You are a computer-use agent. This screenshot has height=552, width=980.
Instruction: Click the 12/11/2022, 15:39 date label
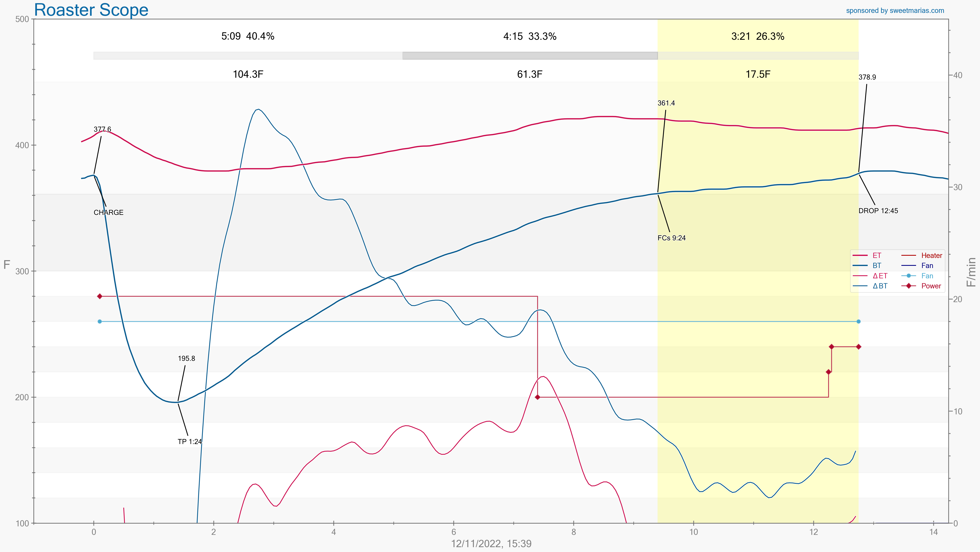491,544
